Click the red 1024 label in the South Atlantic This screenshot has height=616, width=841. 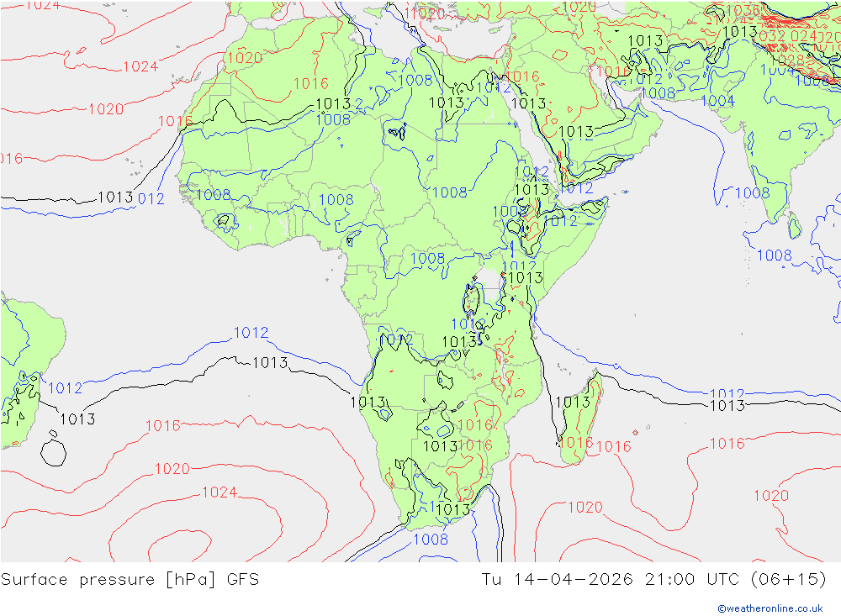click(220, 492)
